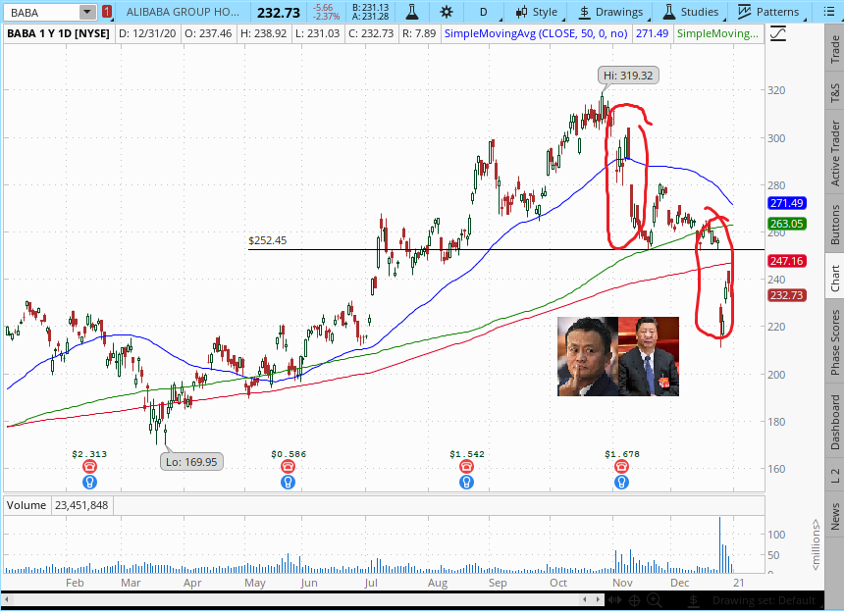Click the SimpleMovingAvg (CLOSE, 50, 0, no) label

(536, 34)
